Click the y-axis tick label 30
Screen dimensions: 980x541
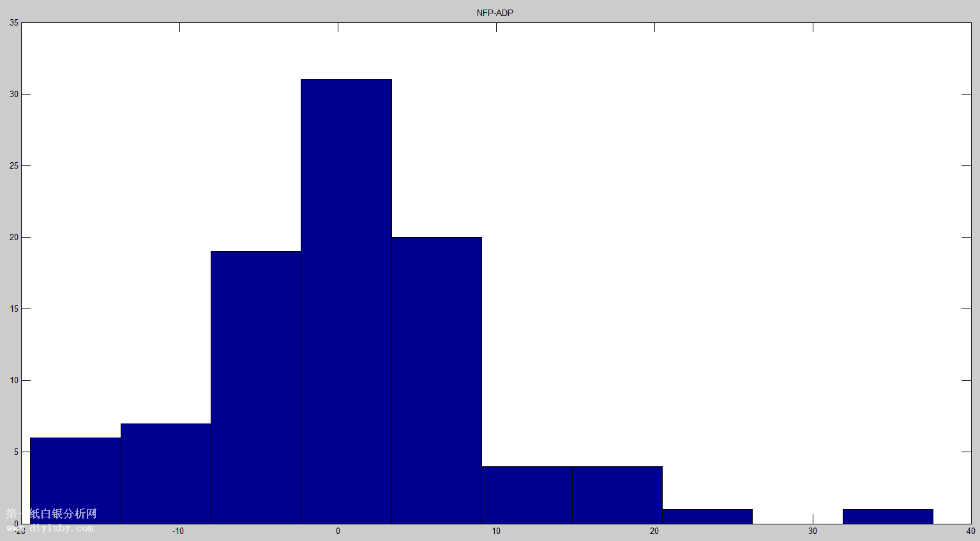[14, 94]
